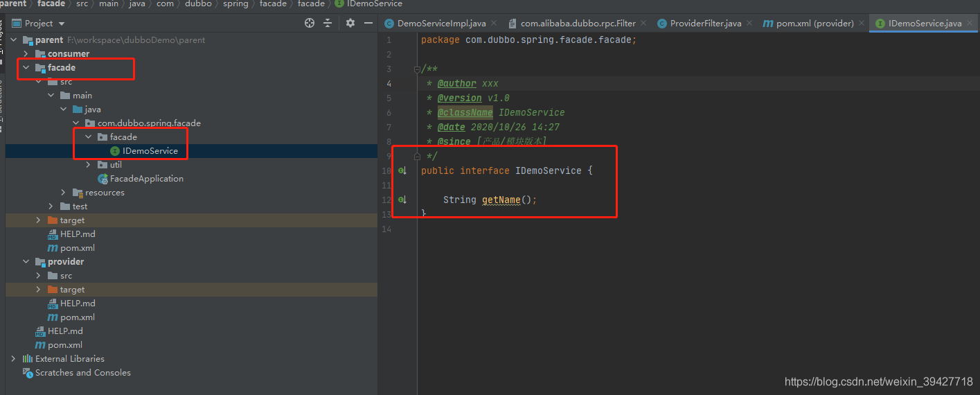Toggle the Javadoc comment fold marker on line 3
The height and width of the screenshot is (395, 980).
pos(416,69)
